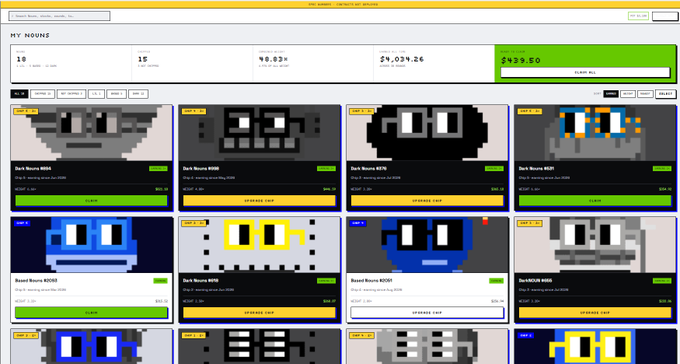Click Earning badge on Based Nouns #2051 card
Screen dimensions: 680x364
(x=496, y=281)
